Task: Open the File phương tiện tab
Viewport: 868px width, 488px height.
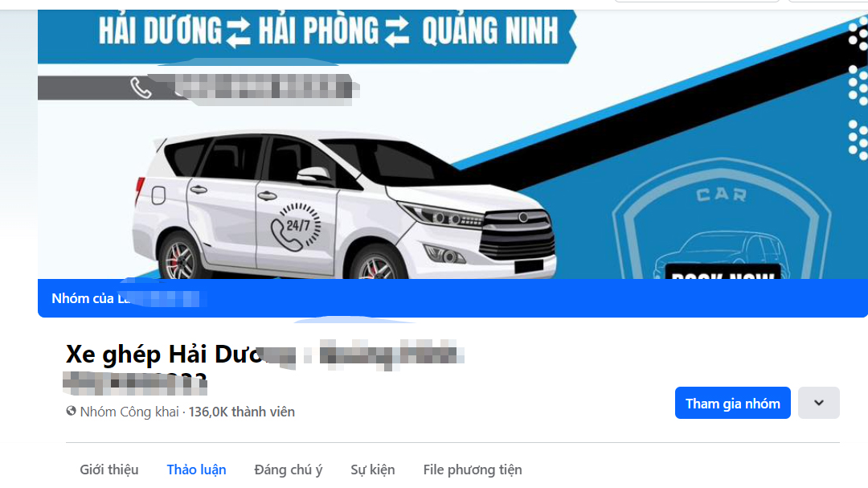Action: click(x=473, y=470)
